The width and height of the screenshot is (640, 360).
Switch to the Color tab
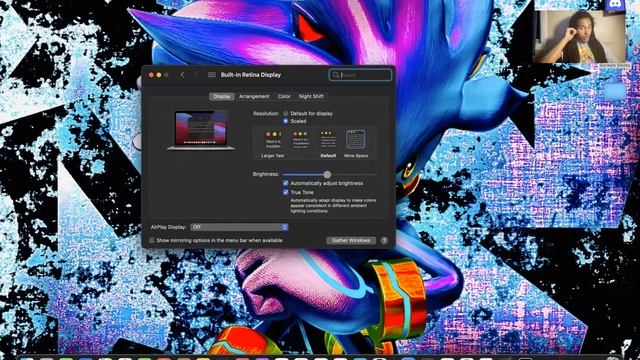point(284,96)
